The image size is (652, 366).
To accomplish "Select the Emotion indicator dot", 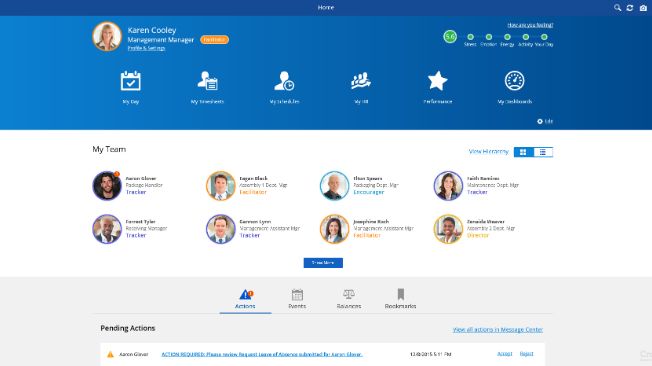I will coord(489,37).
